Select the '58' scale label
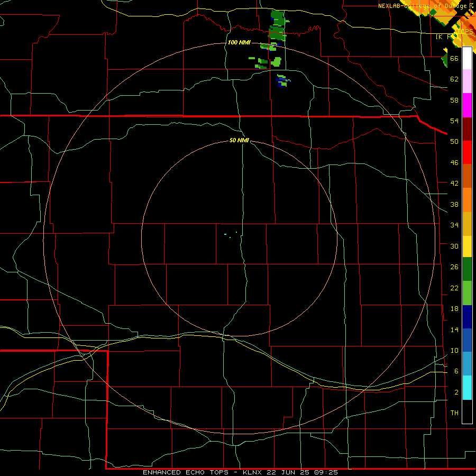The image size is (476, 476). point(454,100)
